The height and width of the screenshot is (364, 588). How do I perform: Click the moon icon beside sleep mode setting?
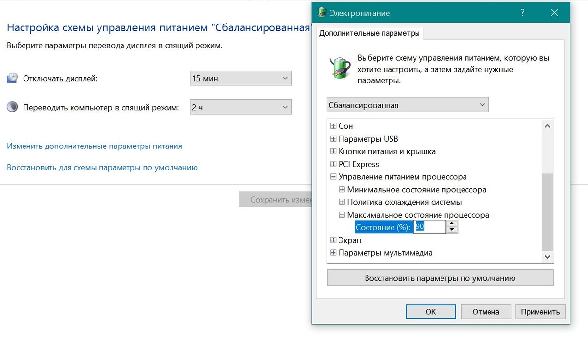tap(12, 107)
